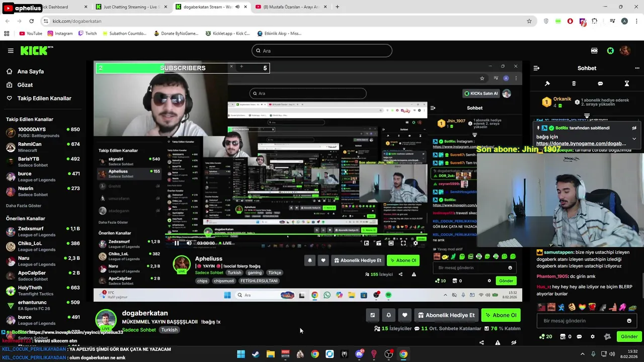This screenshot has height=362, width=644.
Task: Open the user avatar menu in header
Action: point(625,50)
